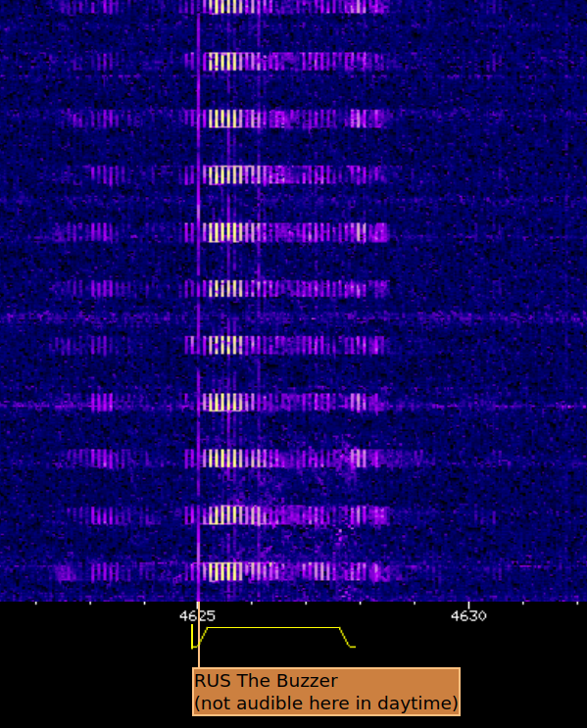This screenshot has height=728, width=587.
Task: Click the bright vertical carrier line in waterfall
Action: click(198, 307)
